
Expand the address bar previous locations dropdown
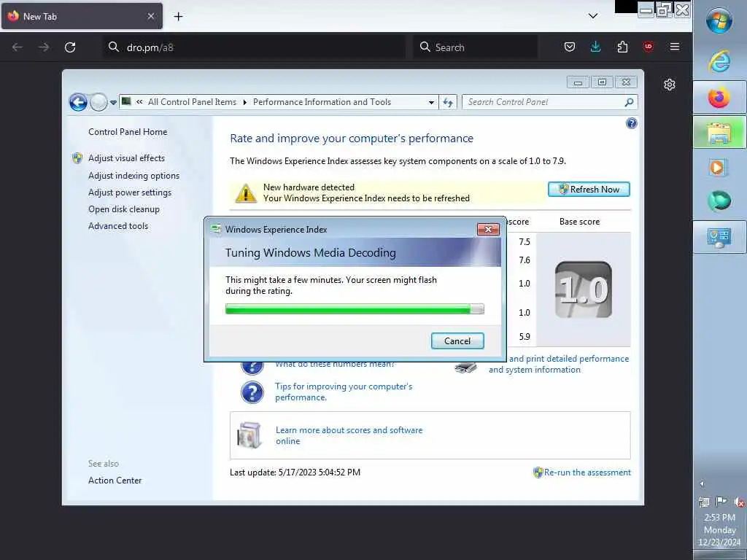[431, 102]
